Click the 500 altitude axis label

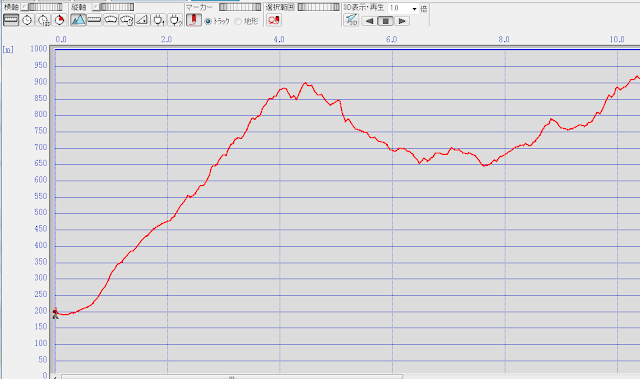(41, 213)
